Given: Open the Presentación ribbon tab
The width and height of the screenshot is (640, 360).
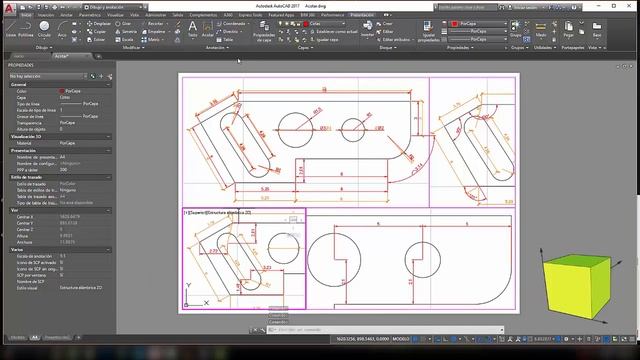Looking at the screenshot, I should pos(362,15).
